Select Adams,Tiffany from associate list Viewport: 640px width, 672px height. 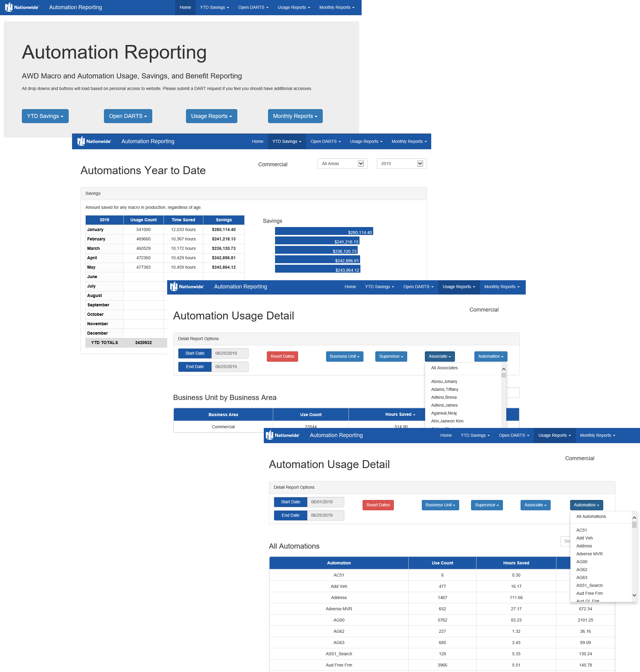445,389
